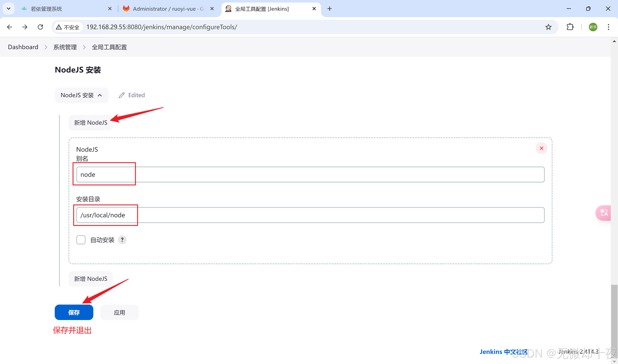Click the help question mark beside 自动安装

click(122, 240)
